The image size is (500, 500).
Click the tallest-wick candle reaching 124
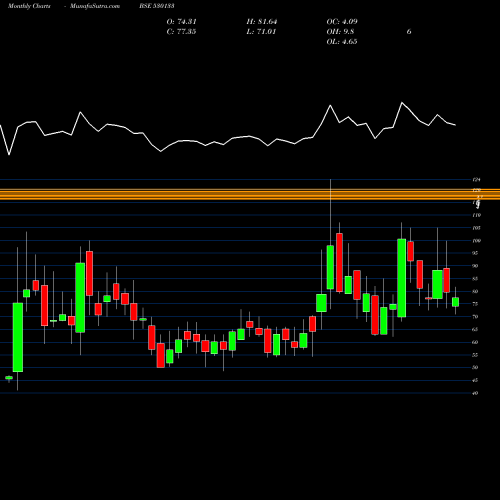click(330, 267)
